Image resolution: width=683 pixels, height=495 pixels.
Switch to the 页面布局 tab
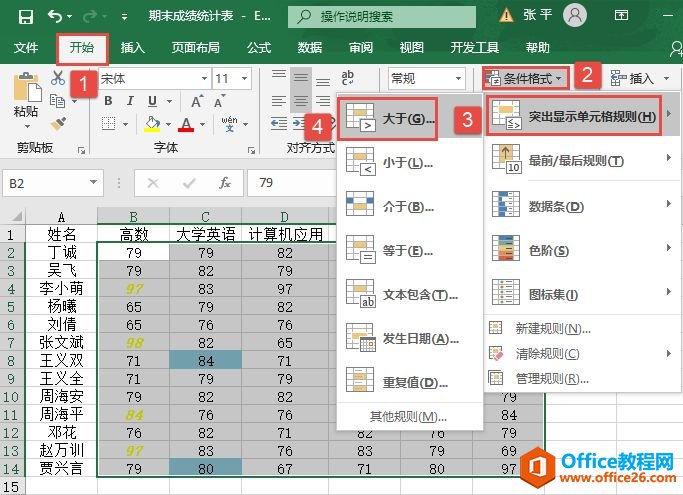pos(195,47)
